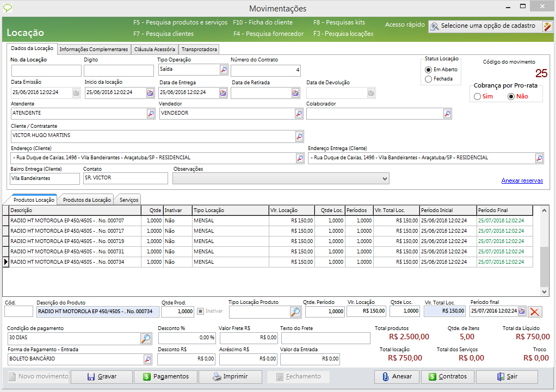
Task: Open the Serviços tab
Action: pyautogui.click(x=129, y=200)
